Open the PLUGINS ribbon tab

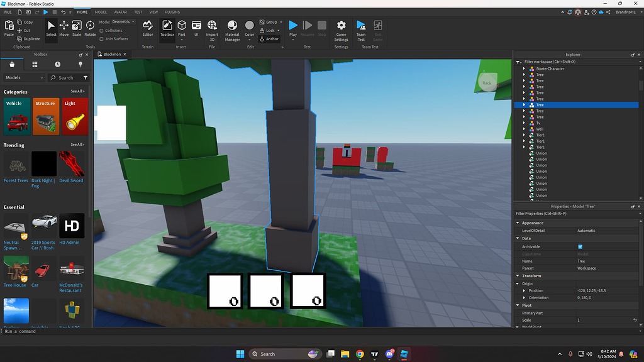(x=172, y=11)
